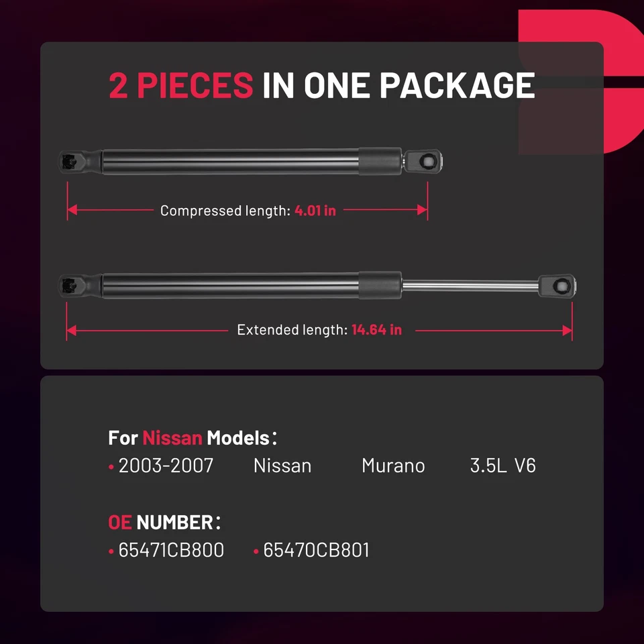Click the extended strut's right end socket
644x644 pixels.
(557, 286)
